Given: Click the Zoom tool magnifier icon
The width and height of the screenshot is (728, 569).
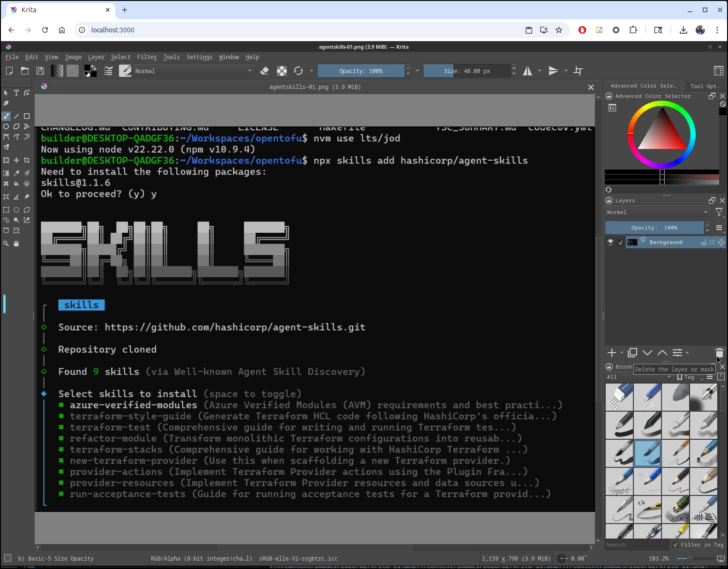Looking at the screenshot, I should click(6, 244).
